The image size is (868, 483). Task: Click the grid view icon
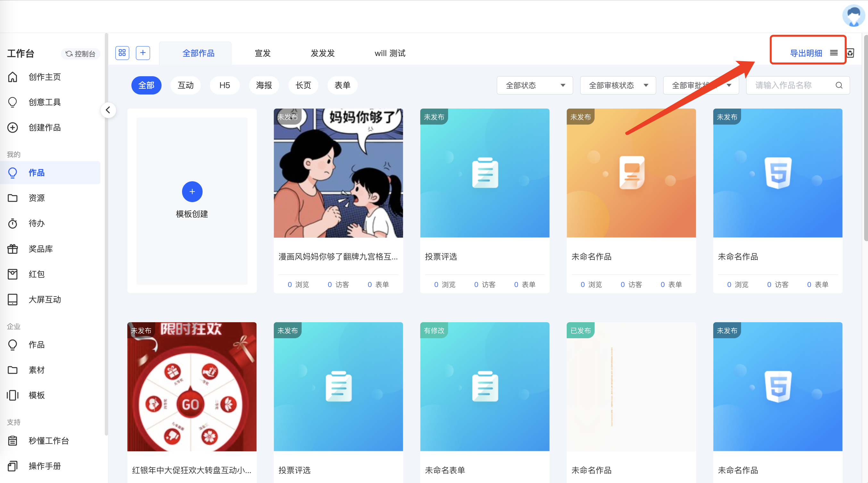tap(122, 53)
